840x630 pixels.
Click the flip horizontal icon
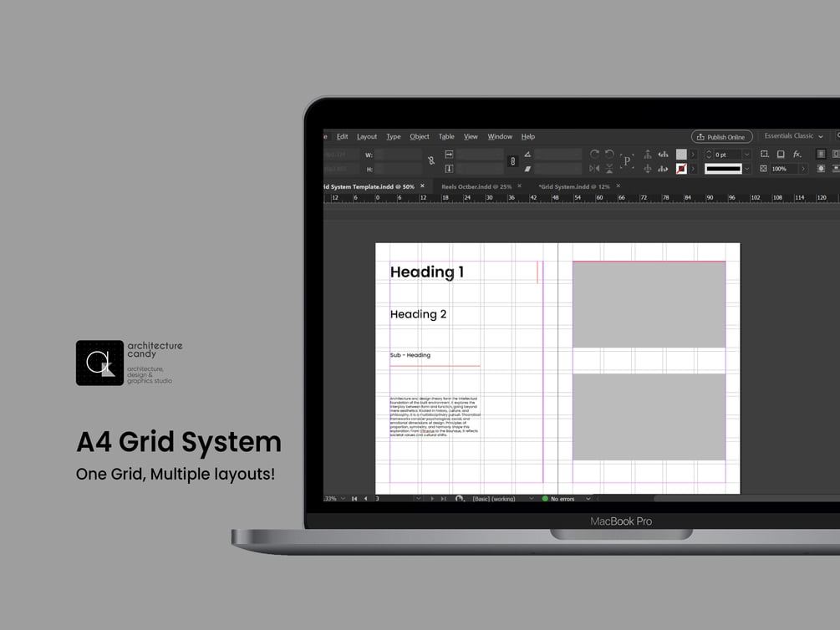[594, 169]
